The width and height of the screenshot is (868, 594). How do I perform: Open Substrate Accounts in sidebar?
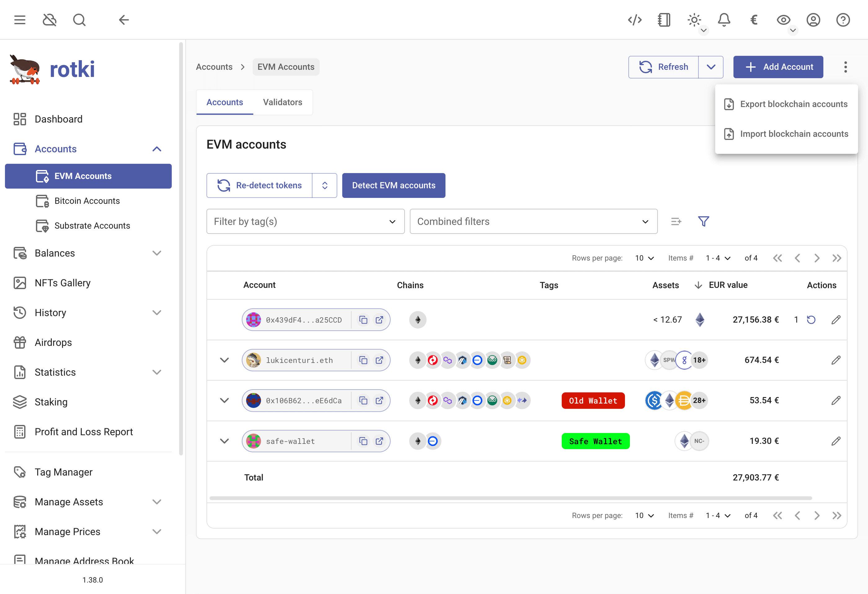point(88,226)
